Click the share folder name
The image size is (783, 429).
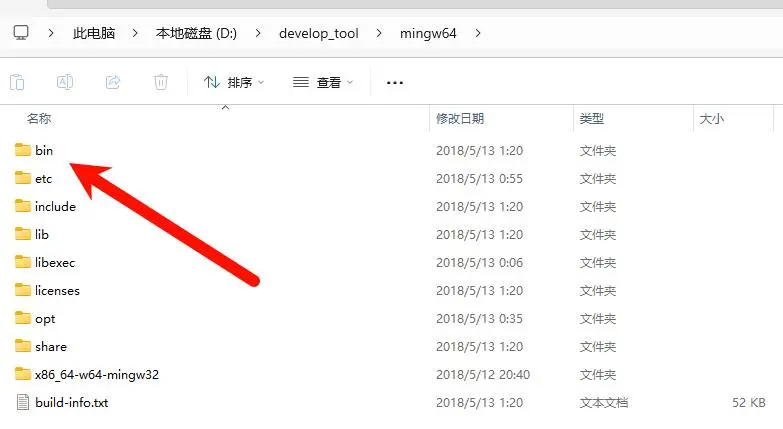point(51,346)
